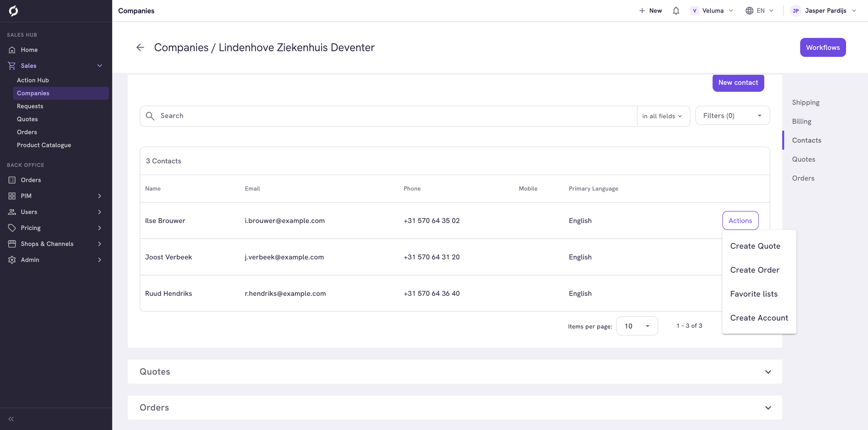The image size is (868, 430).
Task: Click email r.hendriks@example.com
Action: (285, 293)
